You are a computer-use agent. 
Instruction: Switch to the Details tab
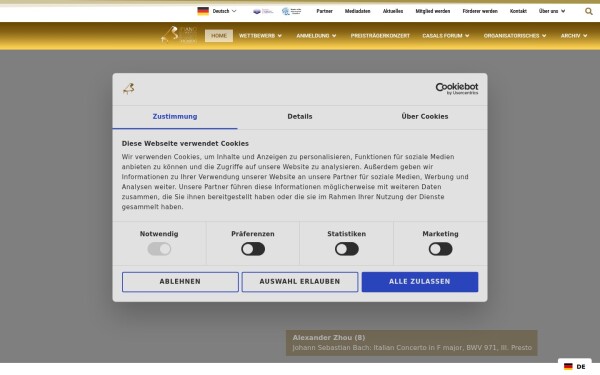pos(300,117)
